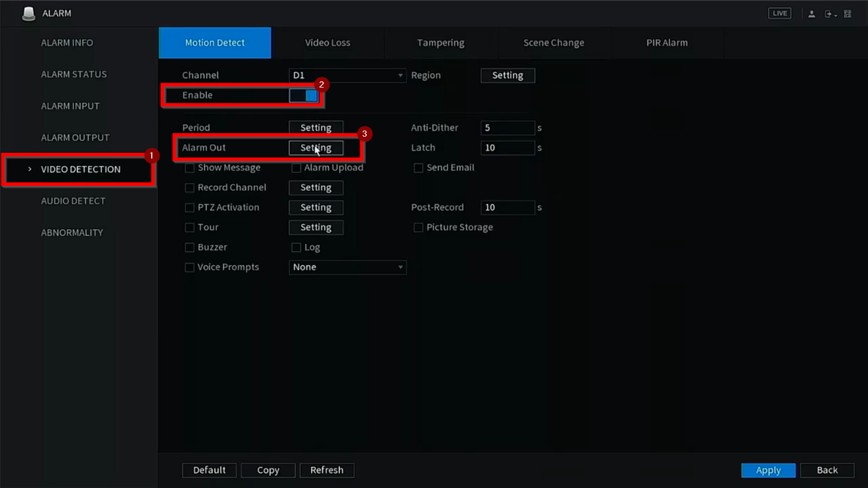The width and height of the screenshot is (868, 488).
Task: Switch to the Tampering tab
Action: click(x=441, y=43)
